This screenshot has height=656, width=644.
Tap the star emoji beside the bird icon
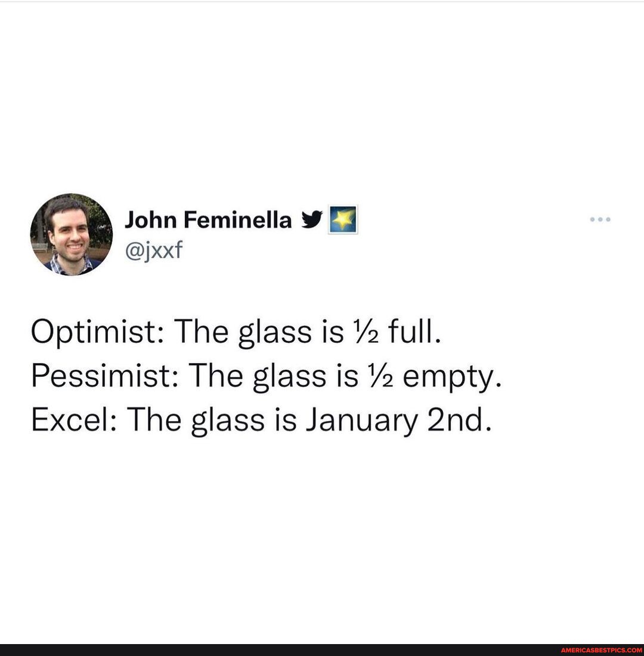click(x=344, y=219)
